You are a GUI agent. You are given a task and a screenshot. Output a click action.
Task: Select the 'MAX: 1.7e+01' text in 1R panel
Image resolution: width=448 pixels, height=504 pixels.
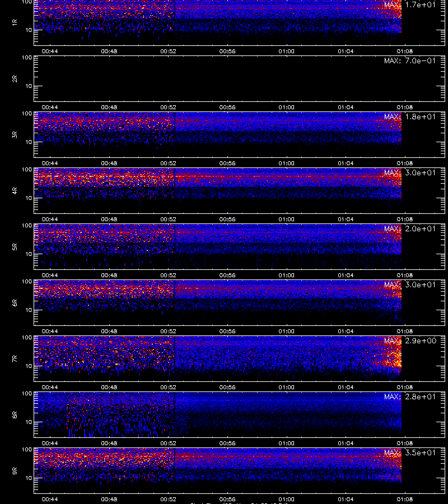(x=410, y=4)
